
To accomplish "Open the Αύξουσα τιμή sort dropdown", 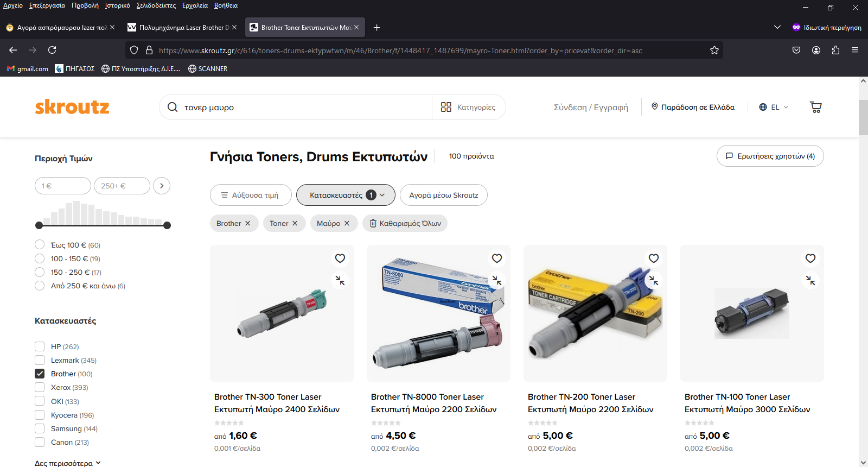I will coord(251,195).
